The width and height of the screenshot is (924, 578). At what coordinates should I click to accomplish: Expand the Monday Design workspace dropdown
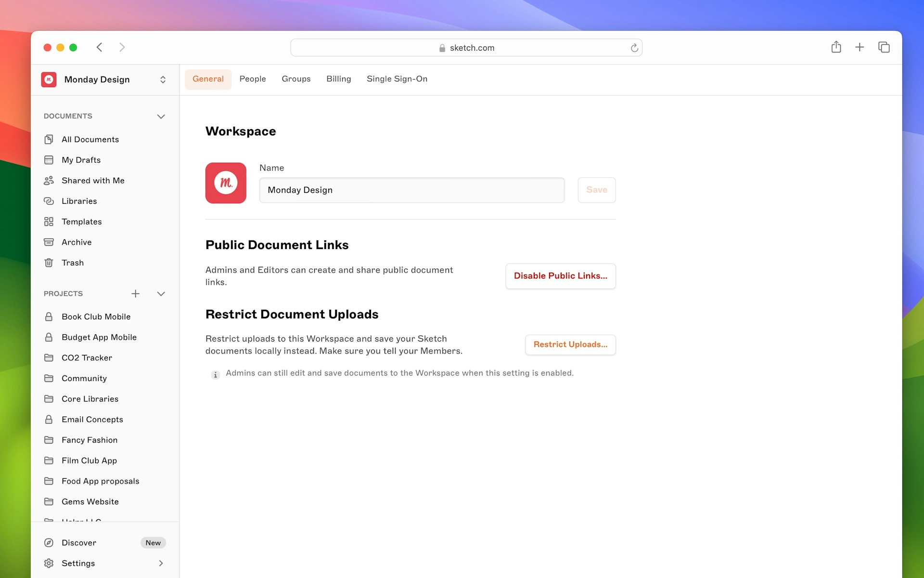click(162, 79)
